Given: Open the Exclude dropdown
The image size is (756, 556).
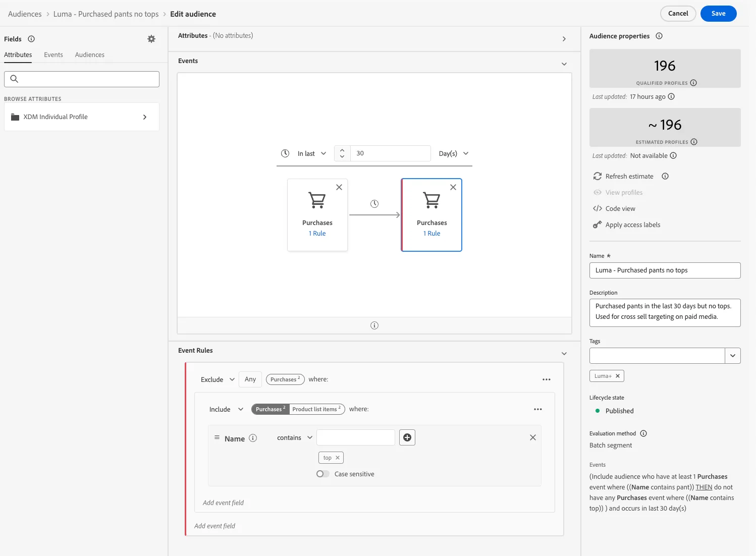Looking at the screenshot, I should (x=218, y=379).
